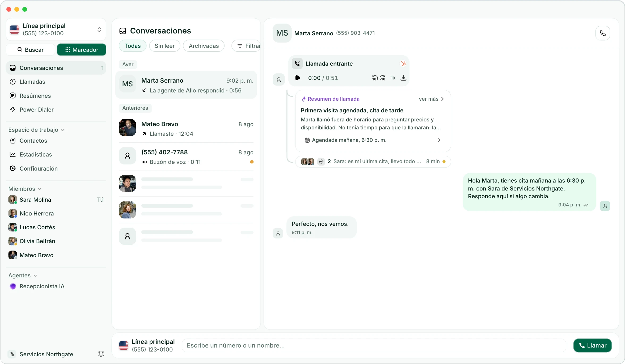
Task: Open Configuración settings
Action: coord(56,168)
